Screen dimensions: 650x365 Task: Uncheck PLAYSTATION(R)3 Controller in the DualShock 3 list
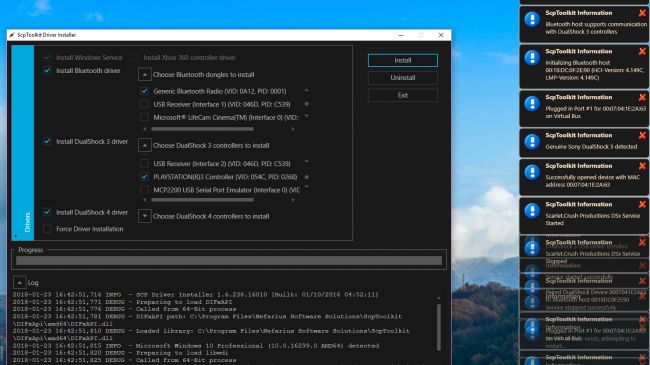coord(144,177)
